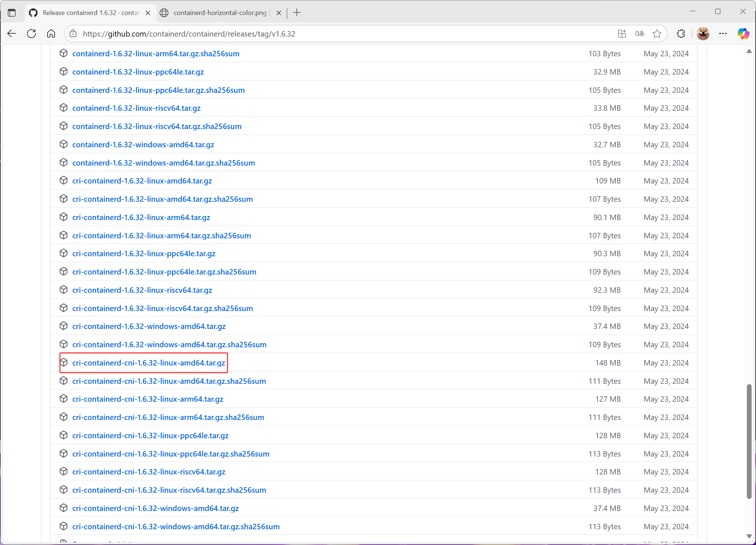Open split screen icon in address bar
Screen dimensions: 756x545
coord(622,34)
